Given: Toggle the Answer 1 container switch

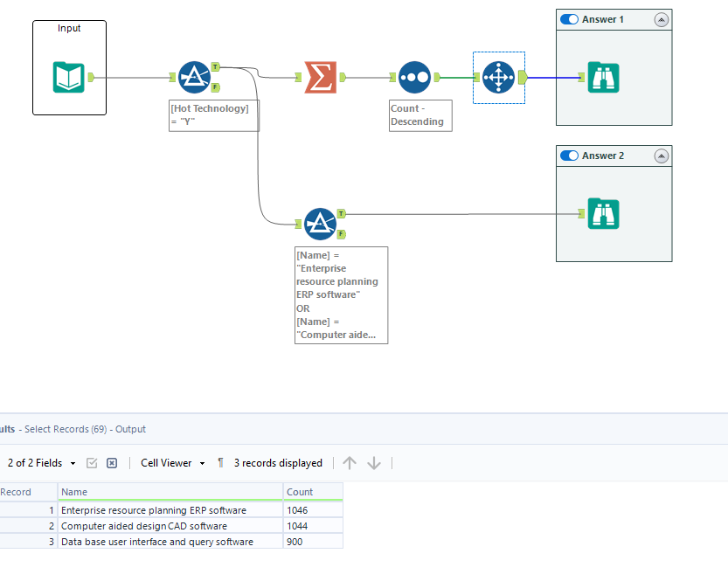Looking at the screenshot, I should click(570, 19).
